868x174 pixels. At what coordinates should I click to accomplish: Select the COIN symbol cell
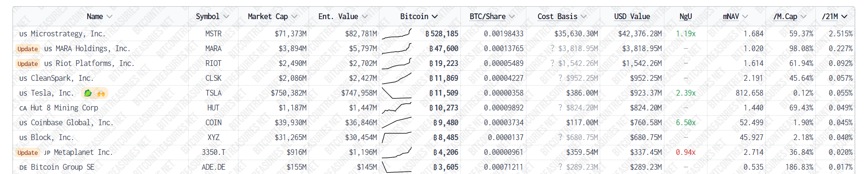[213, 122]
